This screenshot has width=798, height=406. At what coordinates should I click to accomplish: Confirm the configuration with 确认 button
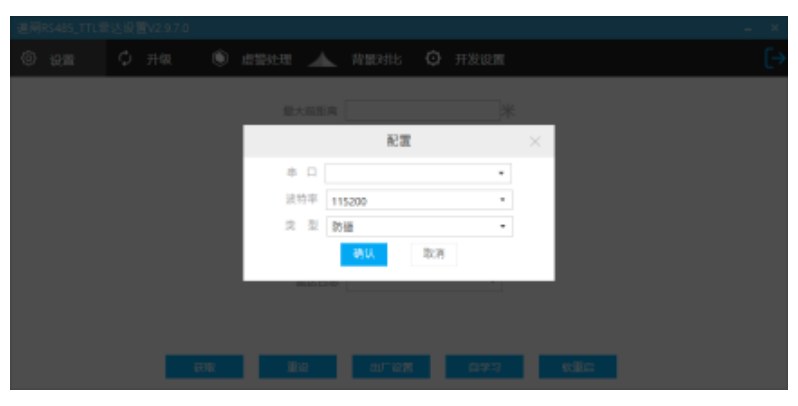[x=363, y=254]
